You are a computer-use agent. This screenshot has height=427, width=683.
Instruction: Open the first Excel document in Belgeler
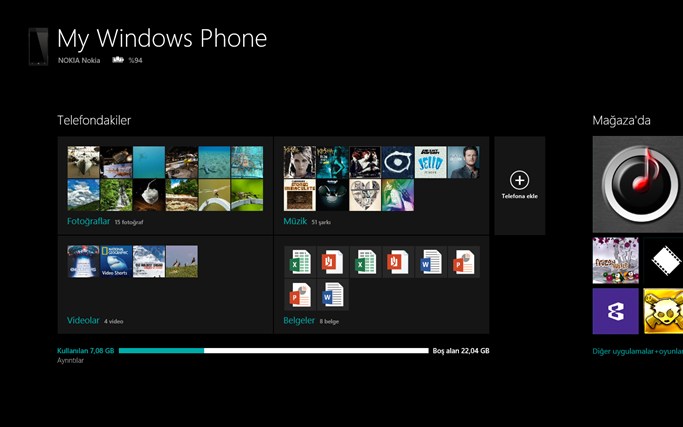pyautogui.click(x=300, y=261)
